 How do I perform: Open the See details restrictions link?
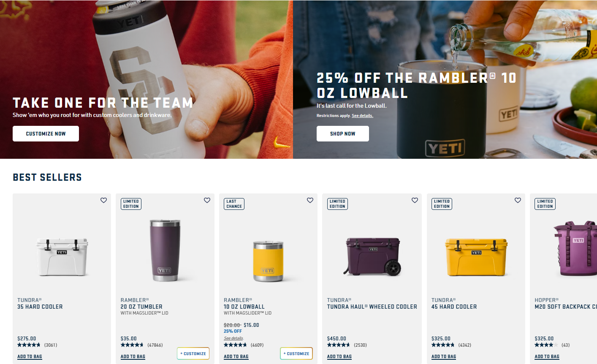coord(362,116)
